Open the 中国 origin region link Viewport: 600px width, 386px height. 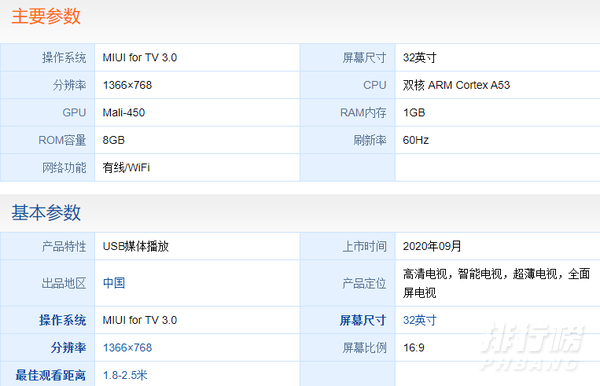pyautogui.click(x=114, y=283)
